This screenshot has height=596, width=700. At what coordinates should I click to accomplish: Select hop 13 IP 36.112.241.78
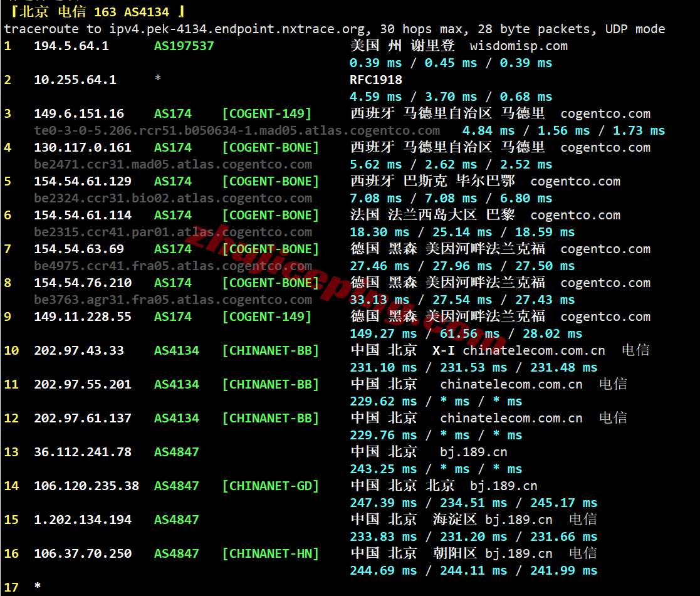tap(83, 452)
